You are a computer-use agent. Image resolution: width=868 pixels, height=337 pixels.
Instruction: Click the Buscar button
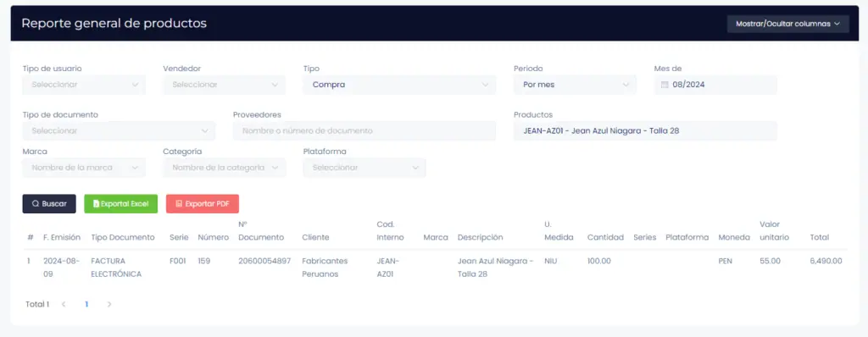pos(49,203)
